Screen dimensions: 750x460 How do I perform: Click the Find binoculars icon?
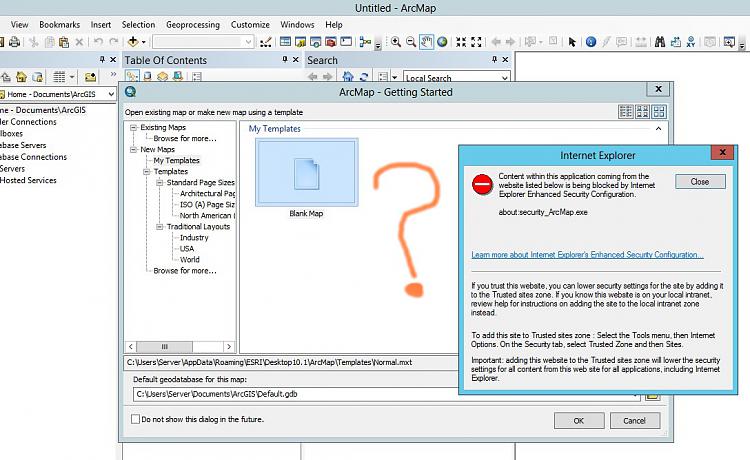coord(660,42)
